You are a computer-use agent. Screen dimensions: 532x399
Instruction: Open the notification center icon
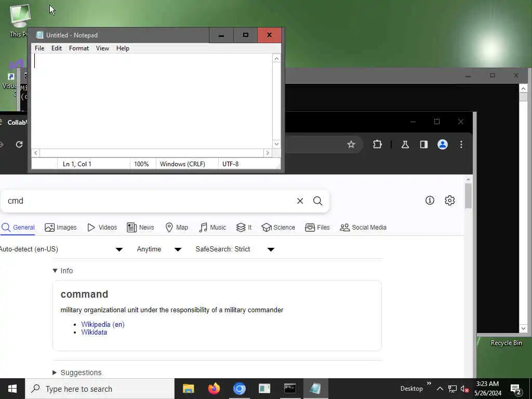[515, 389]
